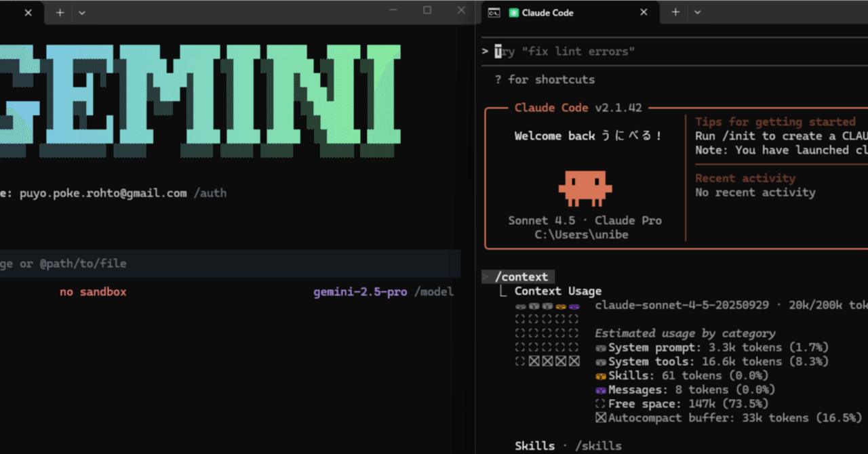The image size is (868, 454).
Task: Close the Claude Code tab
Action: [644, 12]
